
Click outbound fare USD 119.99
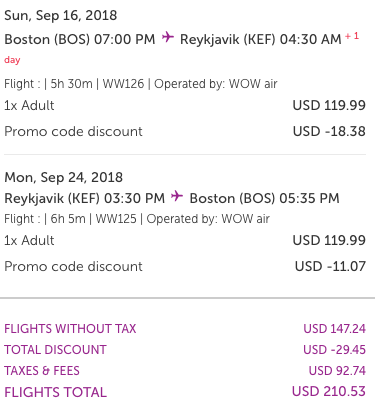point(329,105)
